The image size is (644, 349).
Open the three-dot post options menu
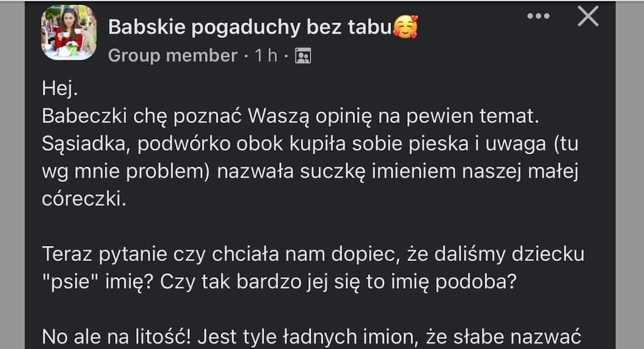tap(538, 16)
